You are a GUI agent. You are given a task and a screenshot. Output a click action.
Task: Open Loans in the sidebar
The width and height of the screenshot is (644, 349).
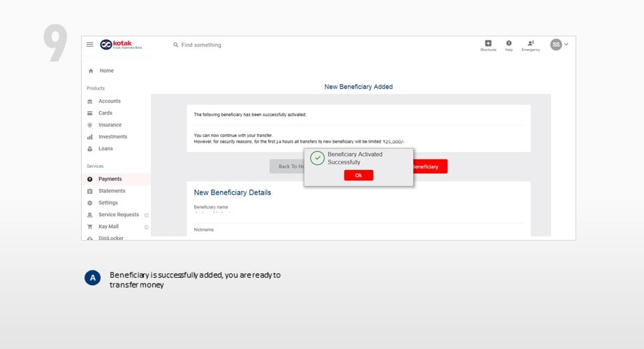coord(105,149)
